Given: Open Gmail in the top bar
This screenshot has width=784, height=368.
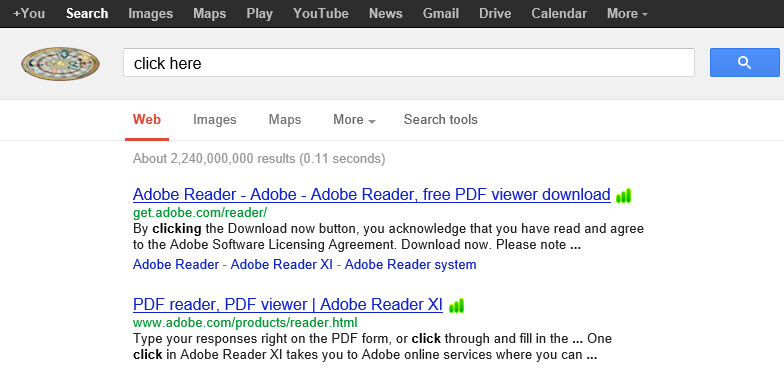Looking at the screenshot, I should pos(440,14).
